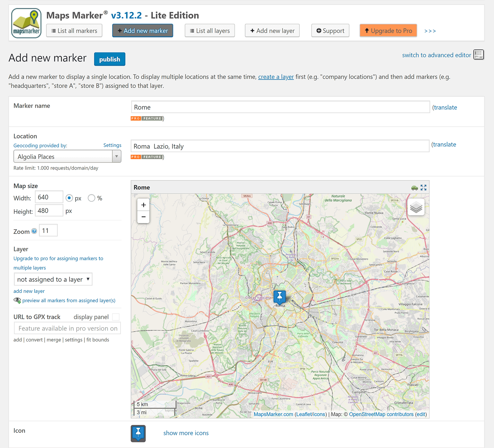Click switch to advanced editor link
This screenshot has width=494, height=448.
point(437,55)
